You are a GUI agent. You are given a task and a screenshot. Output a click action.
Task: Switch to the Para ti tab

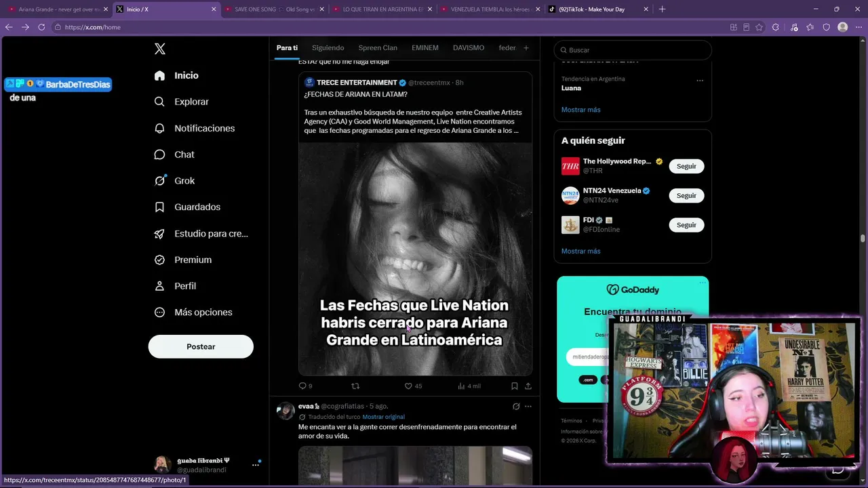287,48
